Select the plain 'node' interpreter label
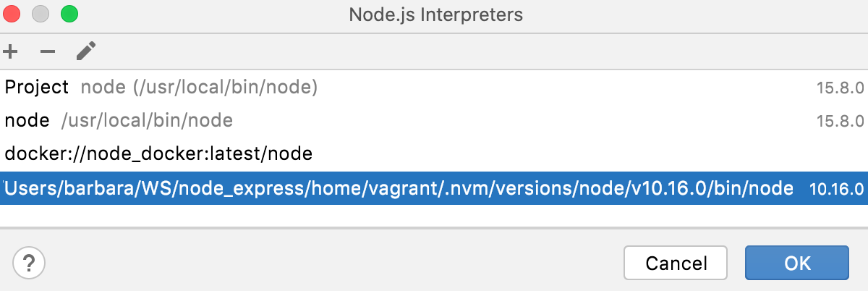This screenshot has width=868, height=291. (x=27, y=121)
